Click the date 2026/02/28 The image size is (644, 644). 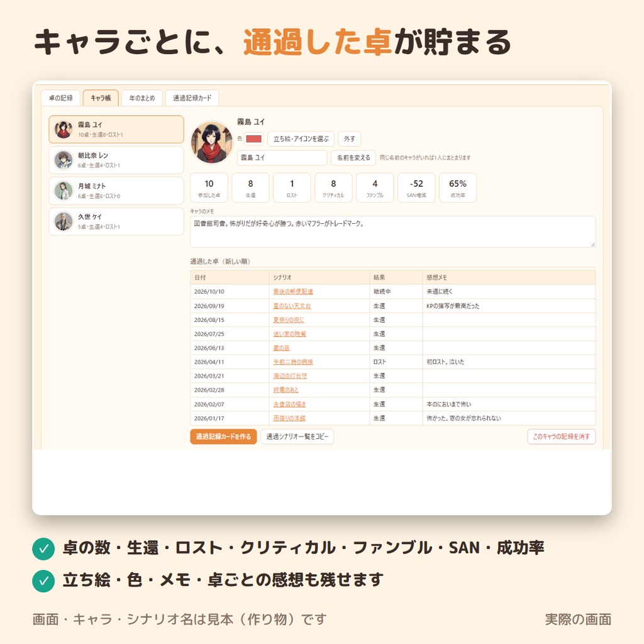click(209, 390)
